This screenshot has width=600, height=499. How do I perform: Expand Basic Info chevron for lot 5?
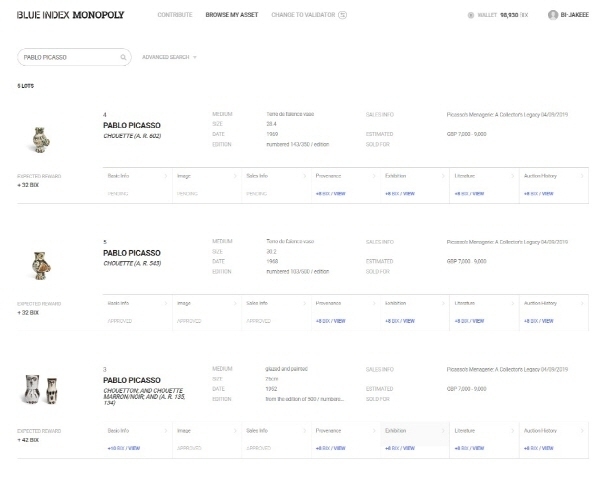click(166, 303)
